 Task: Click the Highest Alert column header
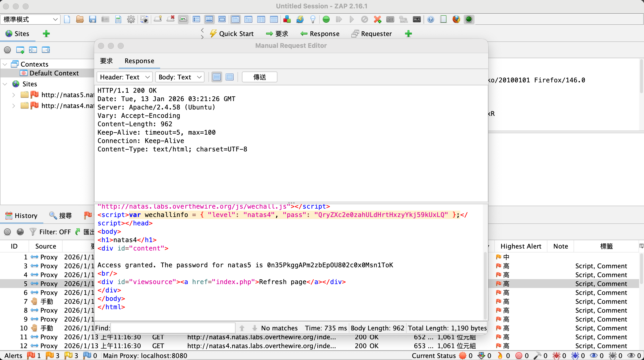tap(521, 246)
